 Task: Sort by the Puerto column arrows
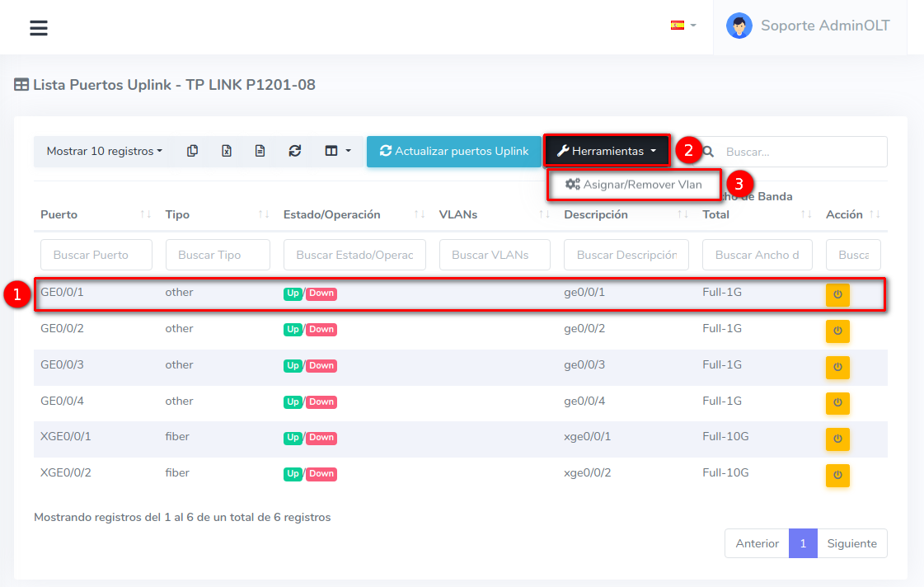pos(146,214)
